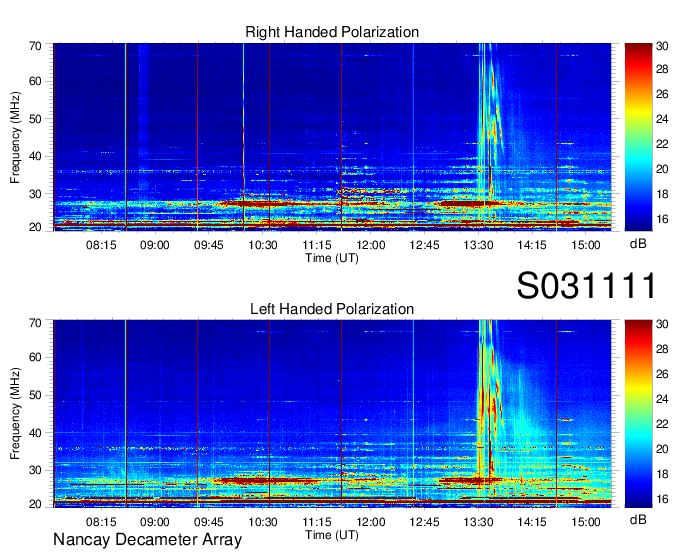
Task: Click the 24 dB label on Right Handed color bar
Action: pos(662,119)
